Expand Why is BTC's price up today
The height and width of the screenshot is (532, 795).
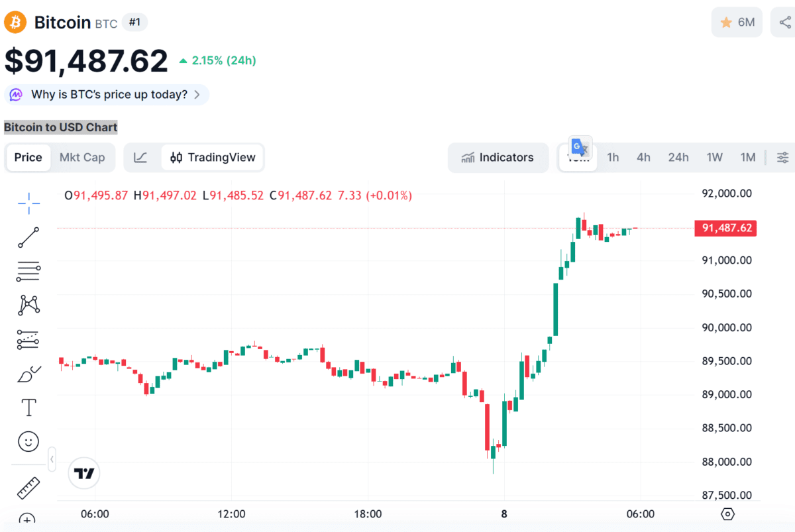[107, 95]
